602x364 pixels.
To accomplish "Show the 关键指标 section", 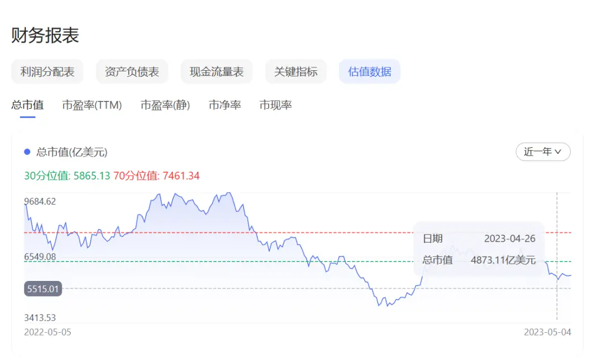I will (295, 71).
